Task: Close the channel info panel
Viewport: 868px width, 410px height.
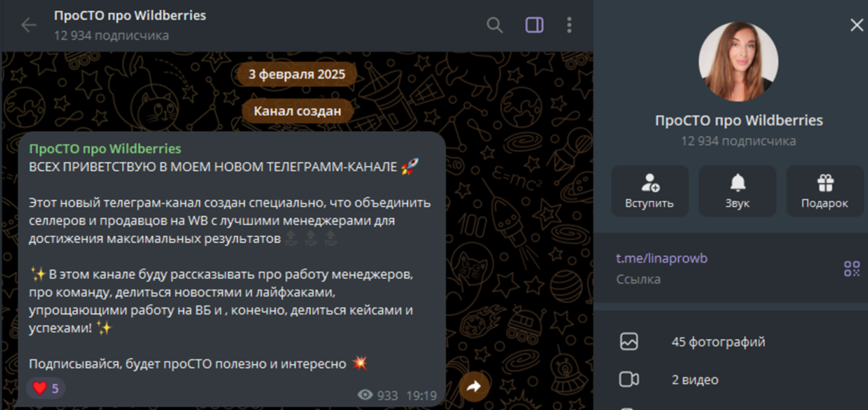Action: (857, 25)
